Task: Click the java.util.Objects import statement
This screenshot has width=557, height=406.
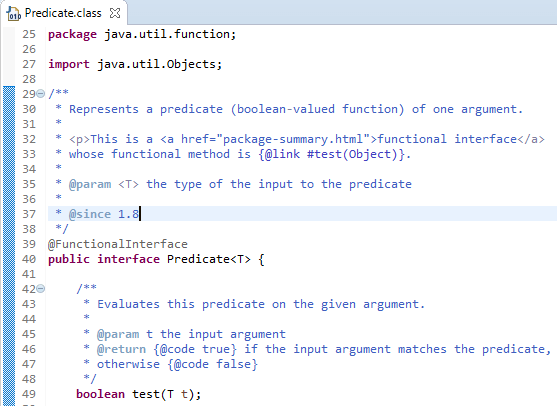Action: click(135, 64)
